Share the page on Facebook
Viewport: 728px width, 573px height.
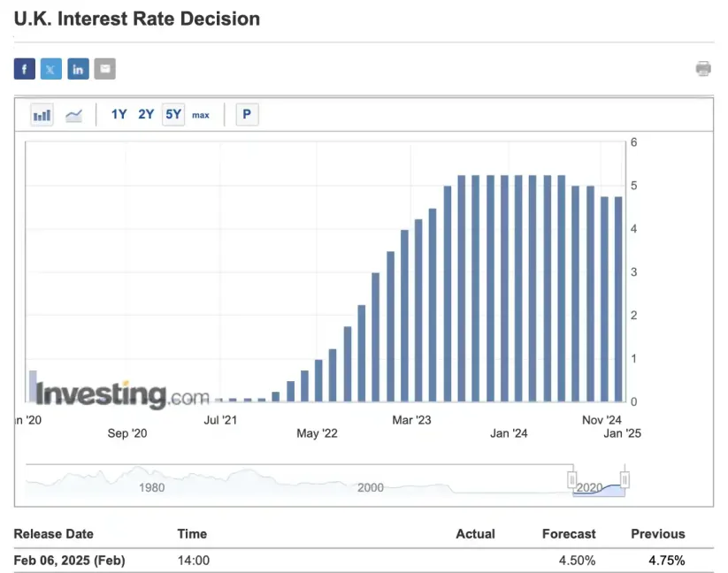click(x=25, y=69)
